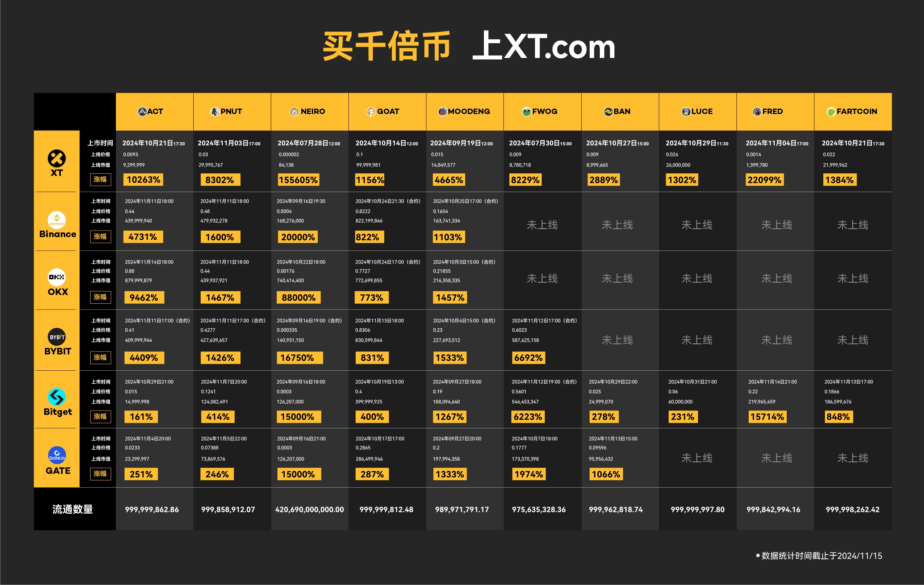Click the Binance logo icon
This screenshot has width=924, height=585.
[57, 220]
